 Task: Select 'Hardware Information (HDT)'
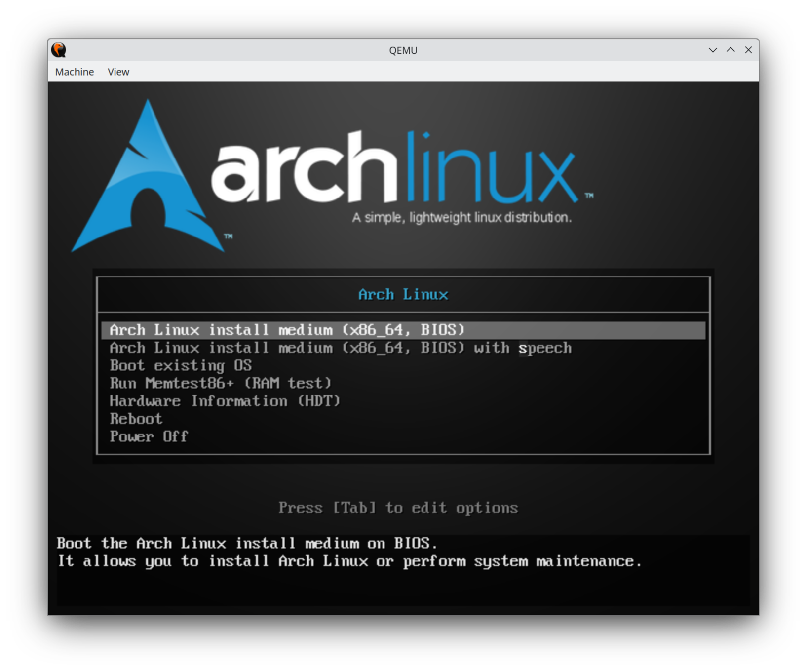point(225,401)
